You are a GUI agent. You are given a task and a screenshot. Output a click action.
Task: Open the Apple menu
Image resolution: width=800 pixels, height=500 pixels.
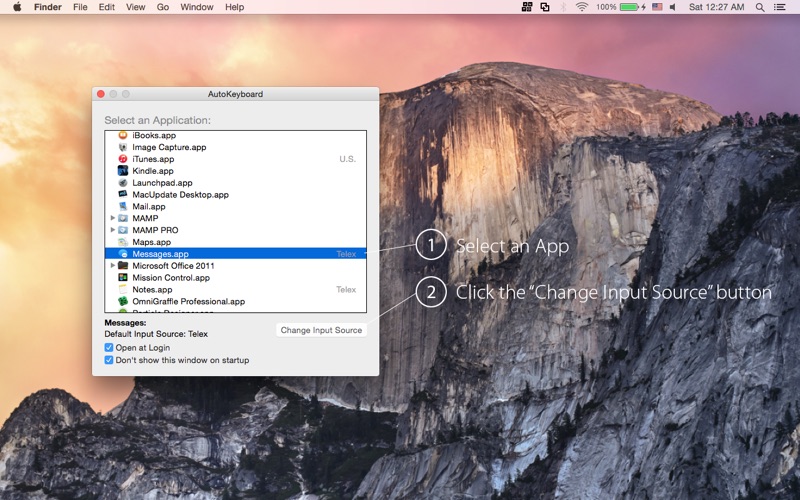coord(17,7)
